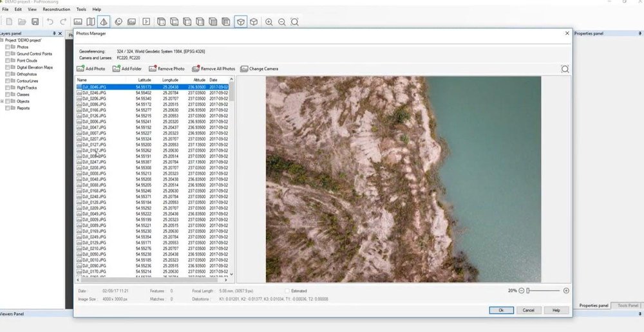Check the Estimated checkbox
Image resolution: width=644 pixels, height=332 pixels.
pos(287,291)
